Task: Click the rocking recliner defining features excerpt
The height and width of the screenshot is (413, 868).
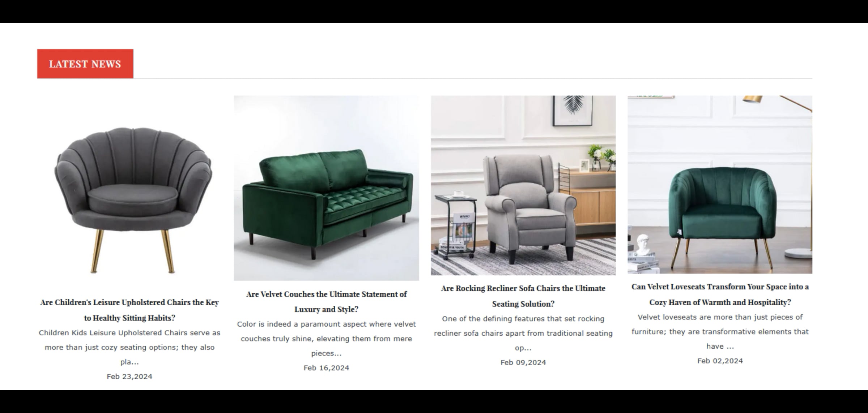Action: [x=523, y=333]
